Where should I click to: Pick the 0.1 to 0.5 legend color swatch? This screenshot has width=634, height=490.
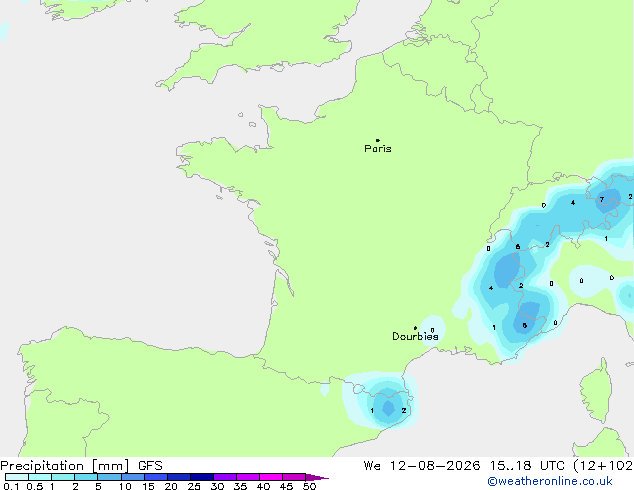tap(17, 477)
